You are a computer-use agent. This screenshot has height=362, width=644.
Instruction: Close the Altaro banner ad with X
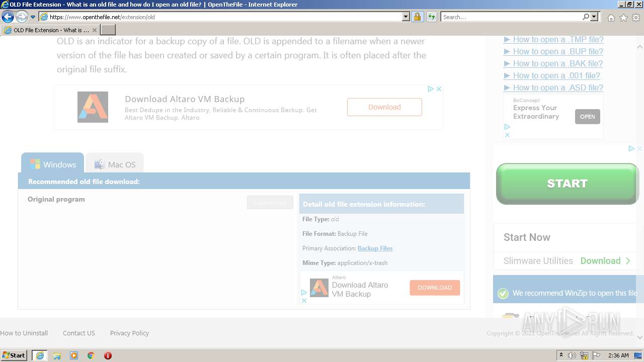439,89
